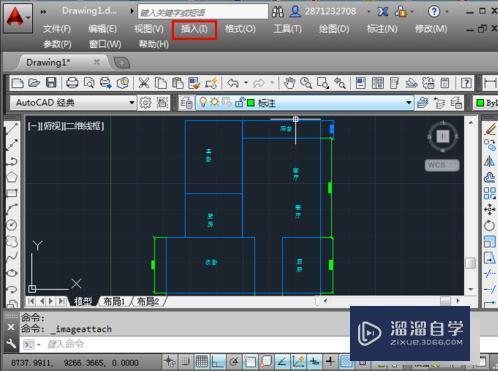
Task: Toggle Infer Constraints in status bar
Action: point(169,361)
